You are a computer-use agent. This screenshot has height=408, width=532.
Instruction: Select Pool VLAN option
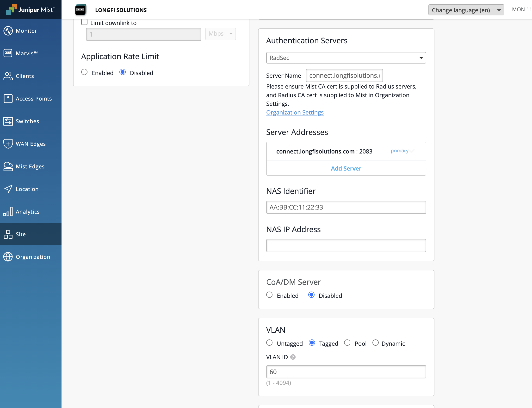(347, 343)
